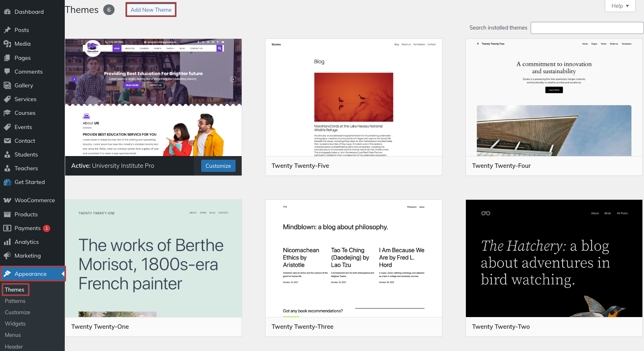Click Active: University Institute Pro label
The image size is (644, 351).
[x=113, y=166]
